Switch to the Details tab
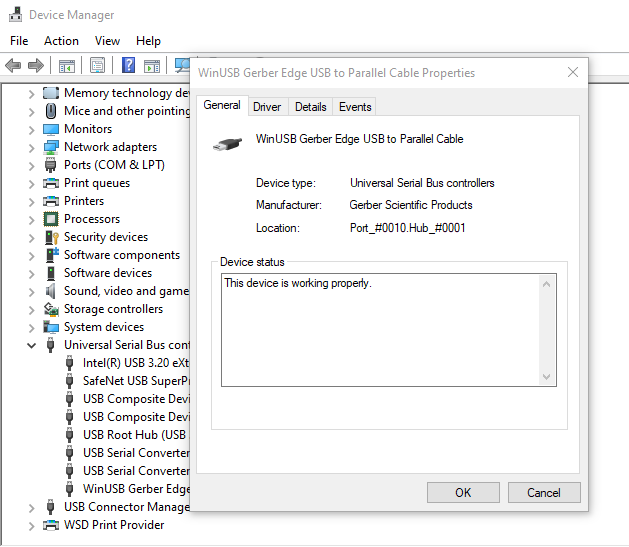The image size is (629, 547). (310, 107)
